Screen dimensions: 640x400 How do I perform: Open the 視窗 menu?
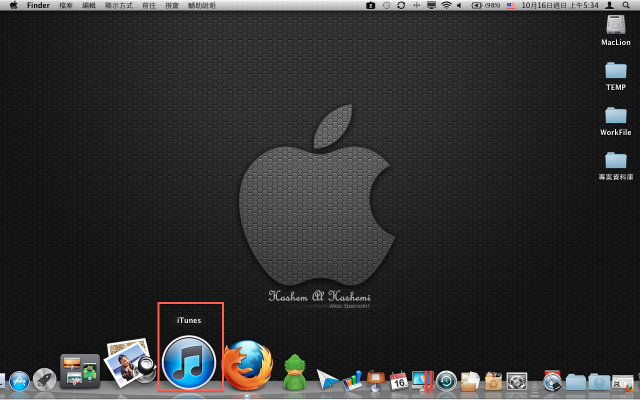pyautogui.click(x=172, y=5)
